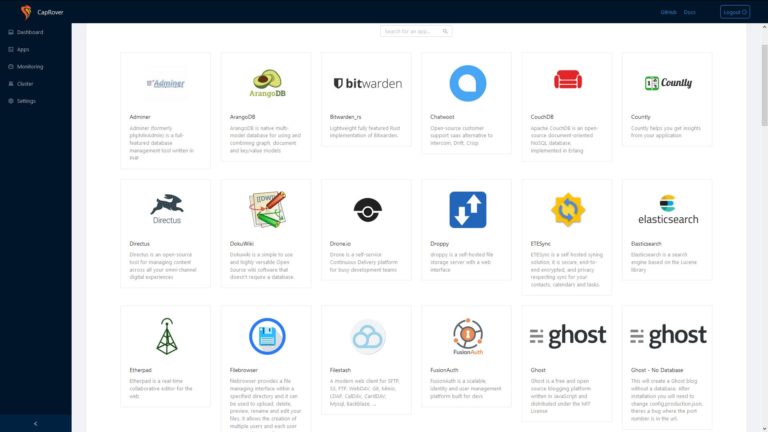Select the FusionAuth logo
768x432 pixels.
[467, 335]
